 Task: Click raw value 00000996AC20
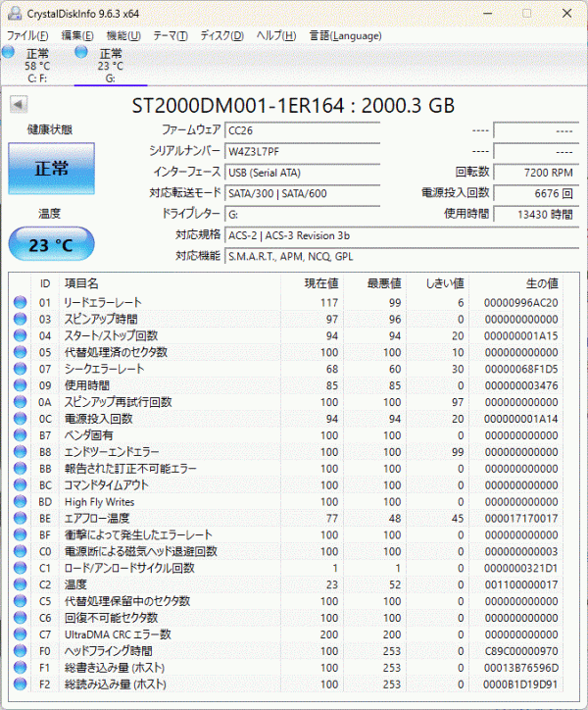[x=521, y=302]
